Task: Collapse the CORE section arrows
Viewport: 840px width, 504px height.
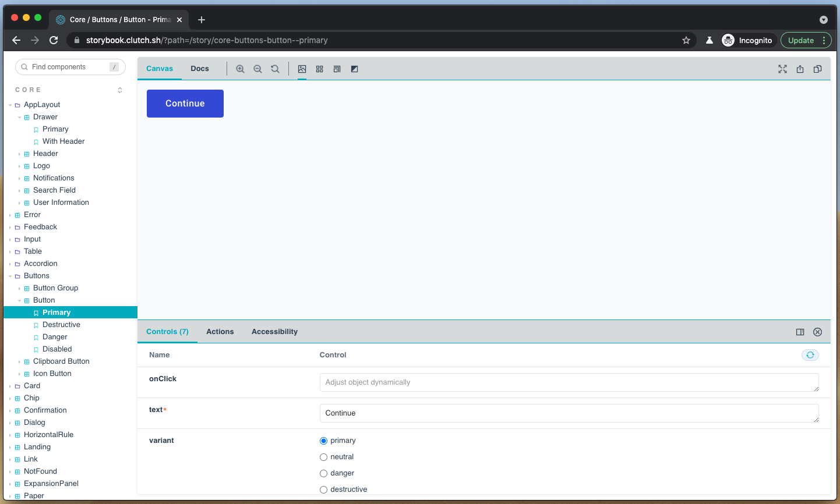Action: click(120, 90)
